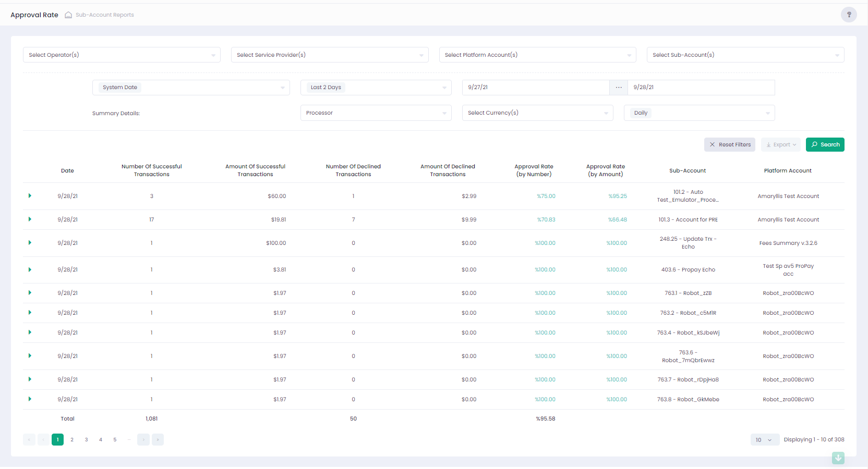Click the green scroll-down arrow icon

tap(838, 458)
